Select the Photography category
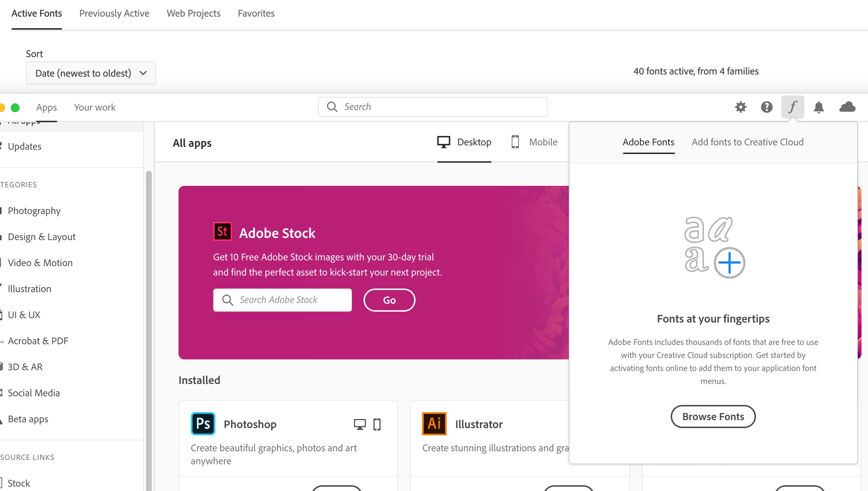Image resolution: width=868 pixels, height=491 pixels. coord(34,211)
